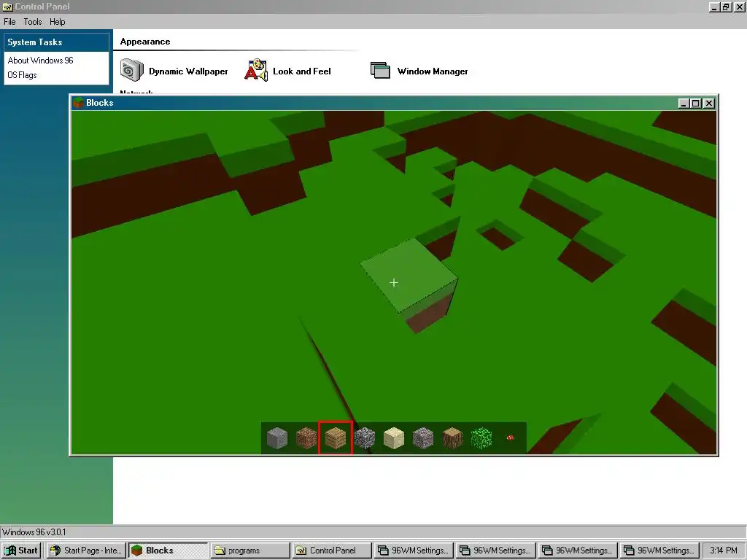This screenshot has height=560, width=747.
Task: Minimize the Control Panel window
Action: point(714,7)
